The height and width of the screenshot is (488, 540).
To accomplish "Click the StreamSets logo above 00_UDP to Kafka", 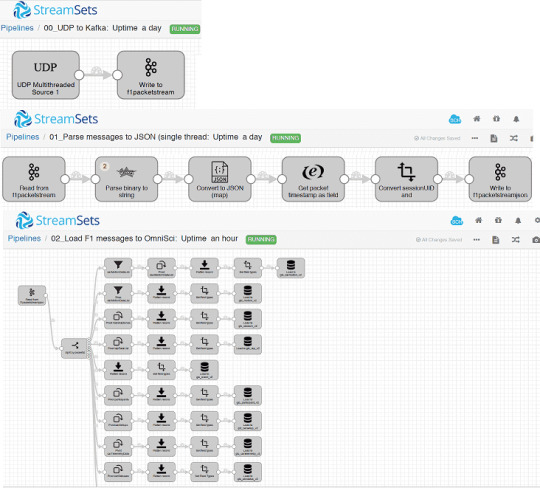I will click(x=55, y=10).
